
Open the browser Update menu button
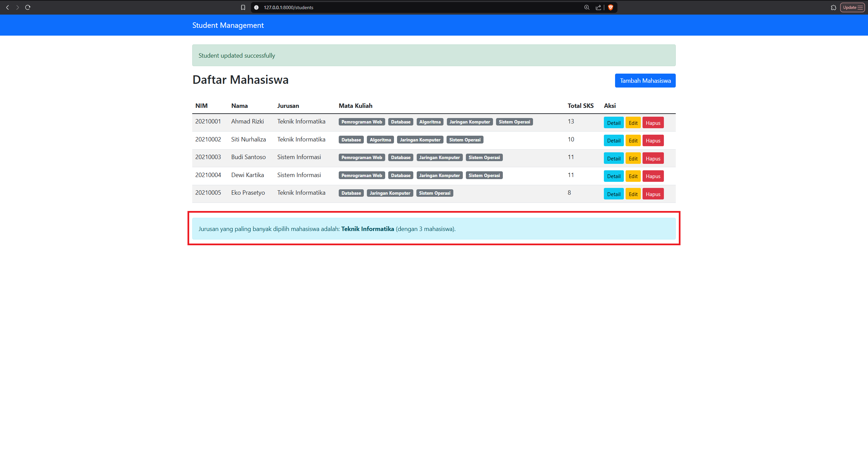[x=852, y=7]
